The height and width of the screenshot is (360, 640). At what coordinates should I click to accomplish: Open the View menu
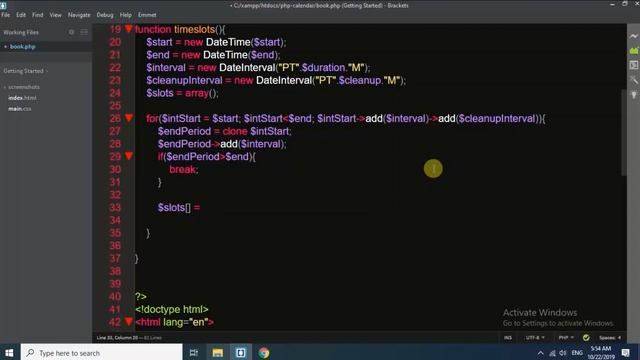[x=56, y=15]
